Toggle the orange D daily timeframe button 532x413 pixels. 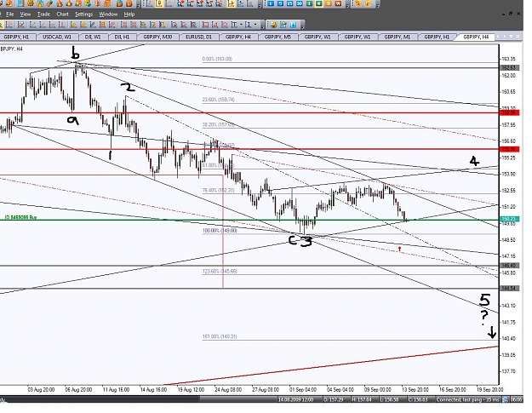[x=329, y=3]
